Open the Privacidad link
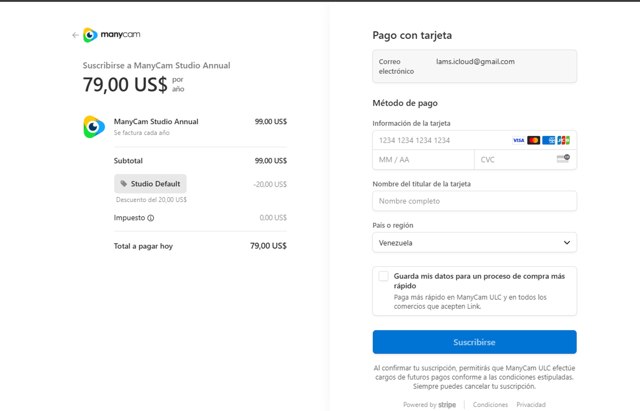 pos(531,404)
